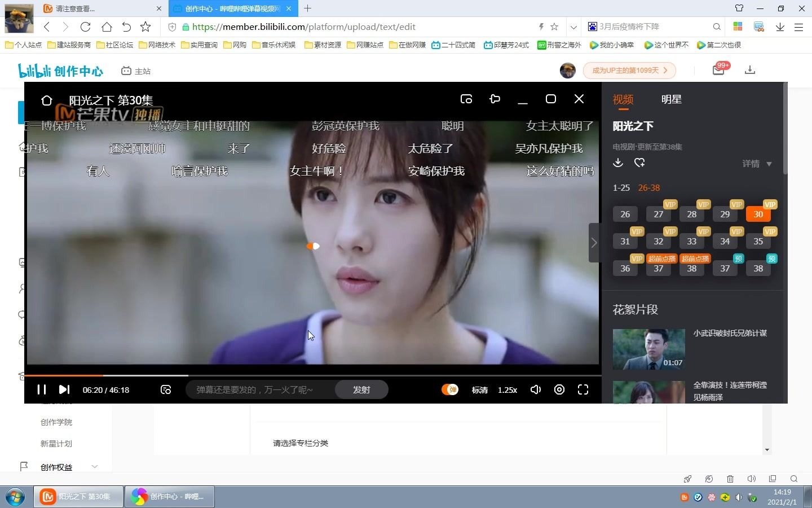This screenshot has width=812, height=508.
Task: Open the 网络技术 bookmark folder
Action: [x=157, y=45]
